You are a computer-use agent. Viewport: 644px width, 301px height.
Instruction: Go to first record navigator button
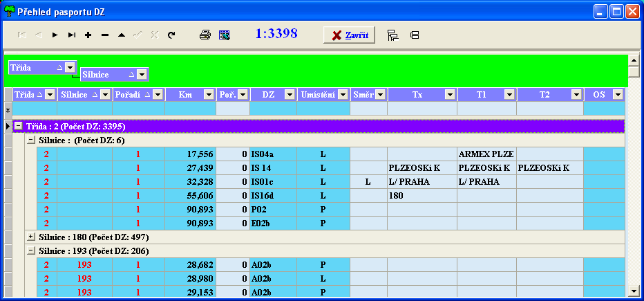22,35
